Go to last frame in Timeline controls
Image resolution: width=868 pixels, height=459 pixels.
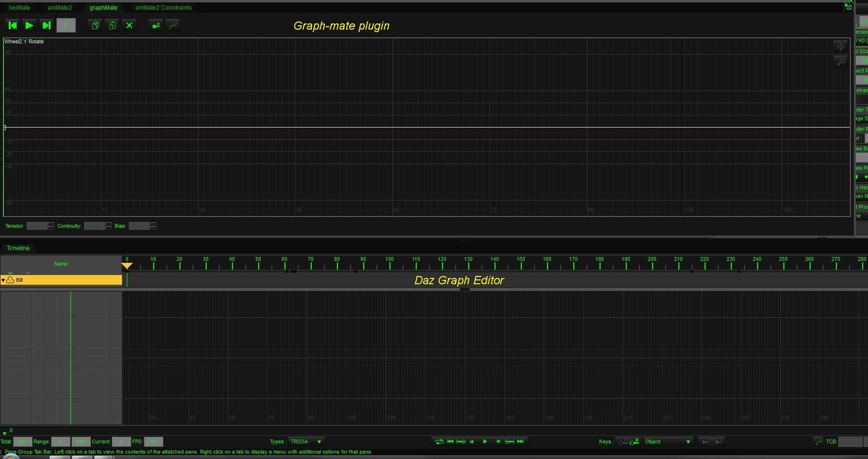click(520, 441)
